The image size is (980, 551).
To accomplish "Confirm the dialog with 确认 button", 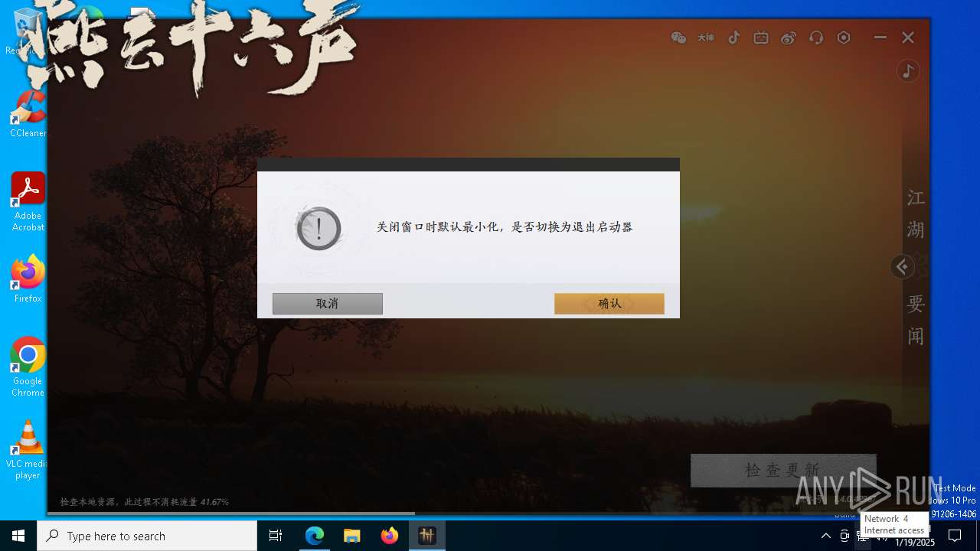I will [x=609, y=304].
